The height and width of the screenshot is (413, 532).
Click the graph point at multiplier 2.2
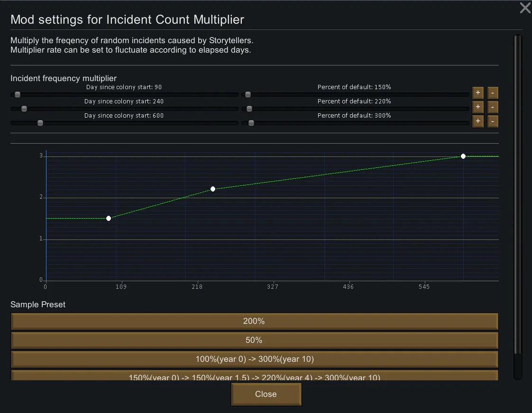click(x=213, y=189)
